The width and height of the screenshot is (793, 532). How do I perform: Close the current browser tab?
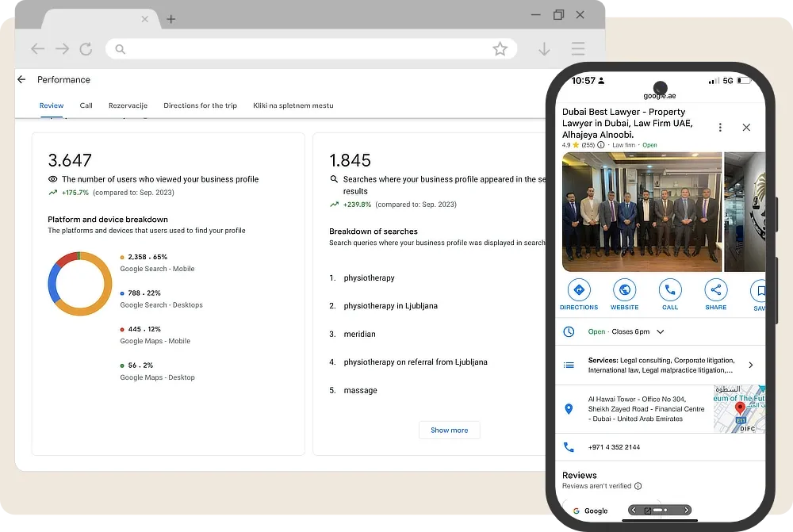click(x=144, y=19)
